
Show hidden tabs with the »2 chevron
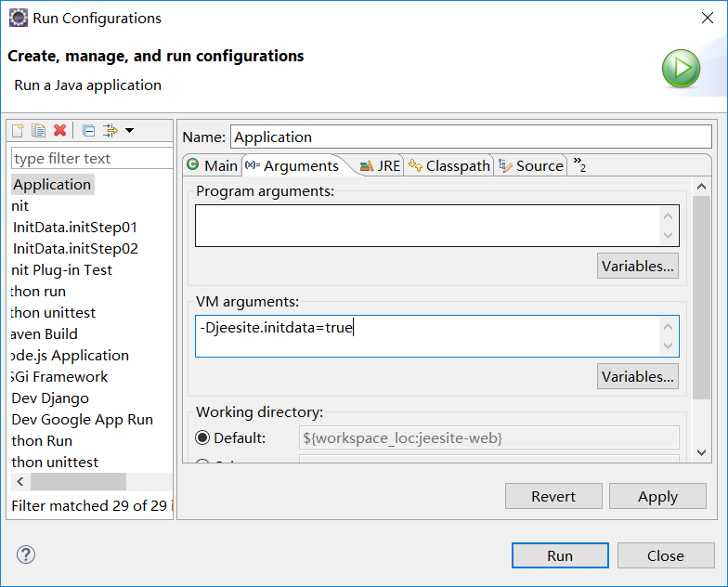(579, 166)
